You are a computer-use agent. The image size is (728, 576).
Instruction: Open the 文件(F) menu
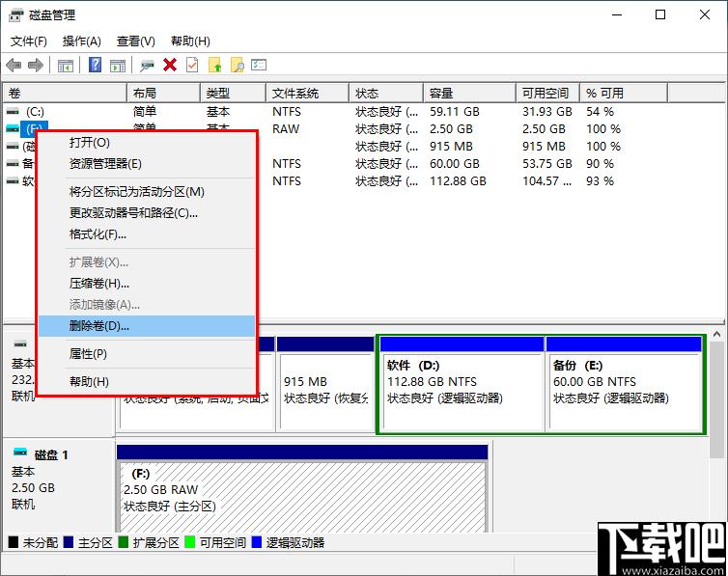tap(29, 41)
